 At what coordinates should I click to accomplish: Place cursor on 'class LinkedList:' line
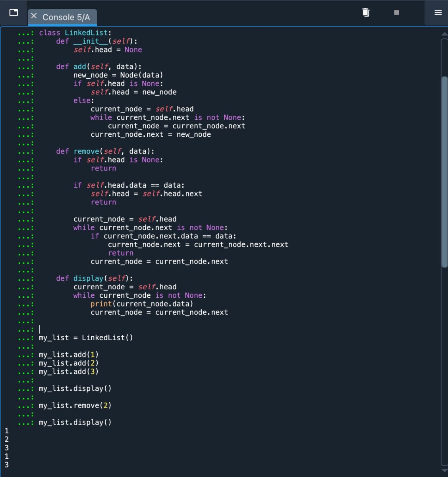(75, 33)
